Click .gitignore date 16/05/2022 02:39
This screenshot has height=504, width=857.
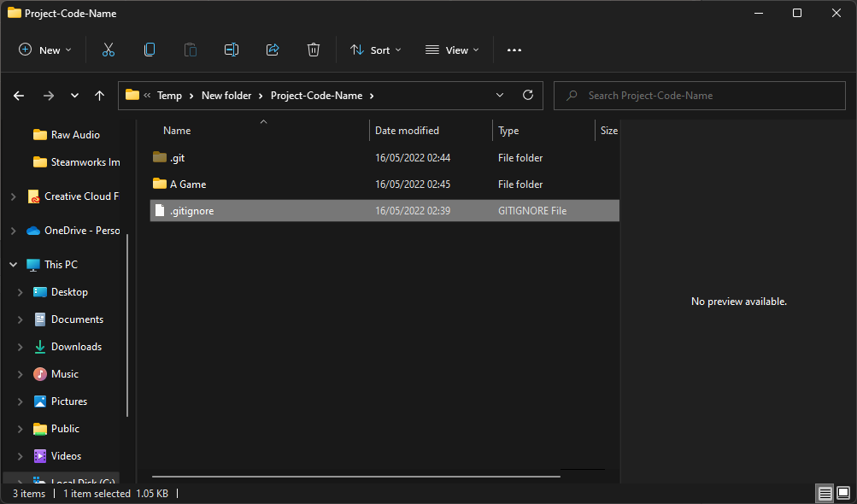point(413,210)
